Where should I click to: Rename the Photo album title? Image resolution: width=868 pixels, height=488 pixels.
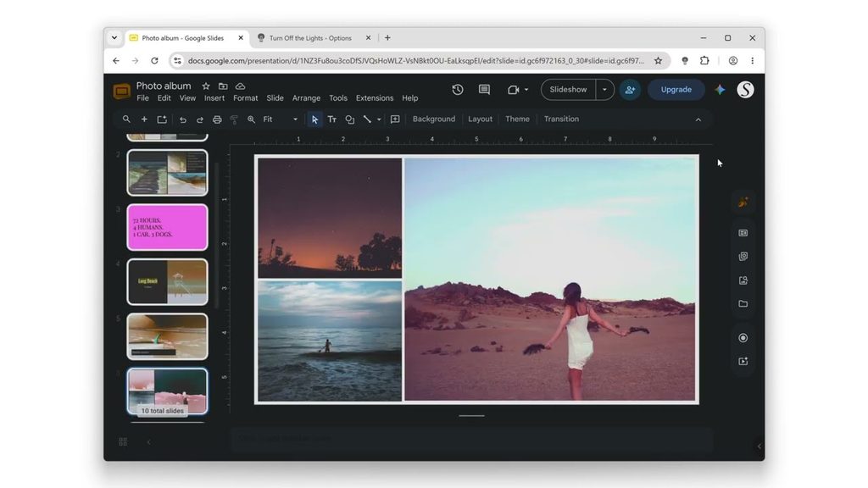coord(164,86)
